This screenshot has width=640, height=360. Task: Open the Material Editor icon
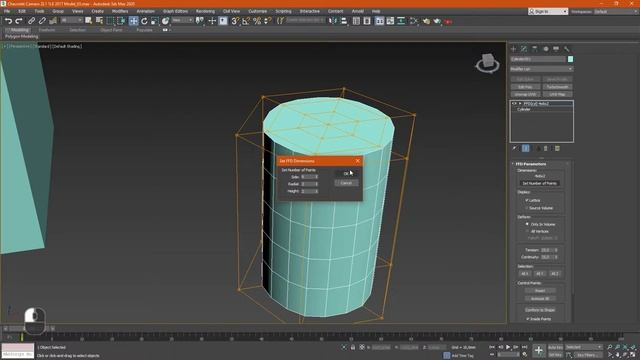pos(413,21)
